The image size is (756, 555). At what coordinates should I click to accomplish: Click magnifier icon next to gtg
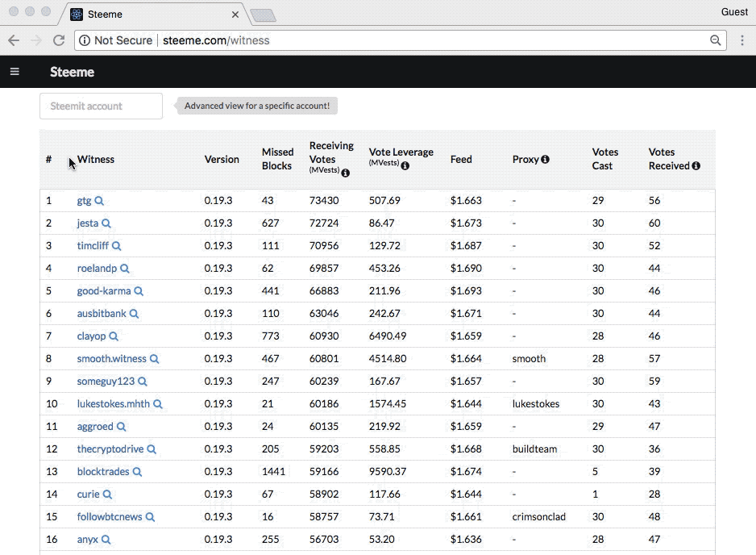(99, 201)
